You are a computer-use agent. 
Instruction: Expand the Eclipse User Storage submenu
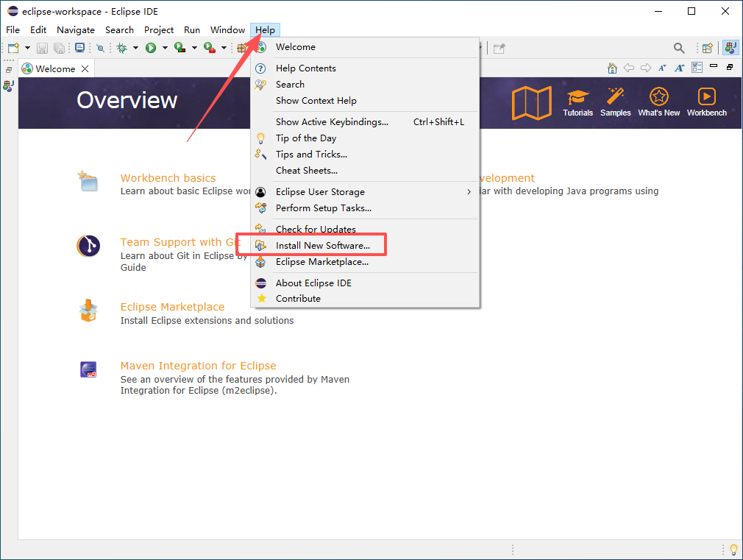click(x=365, y=191)
